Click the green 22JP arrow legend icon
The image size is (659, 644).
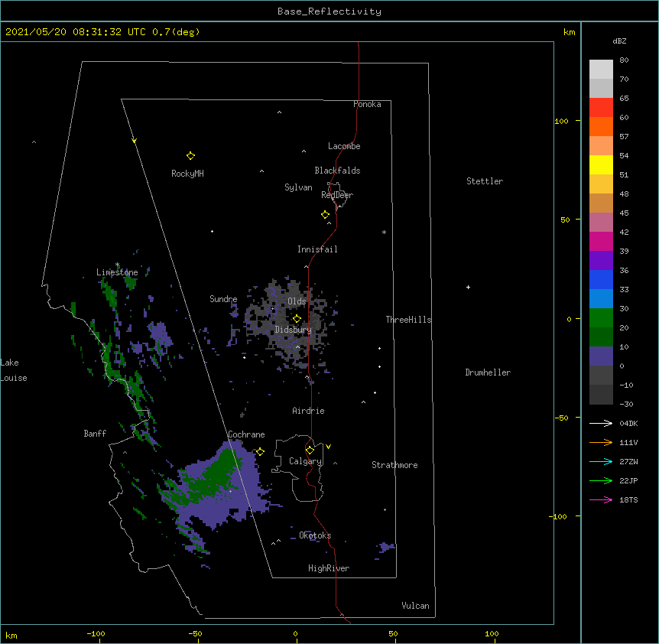601,480
